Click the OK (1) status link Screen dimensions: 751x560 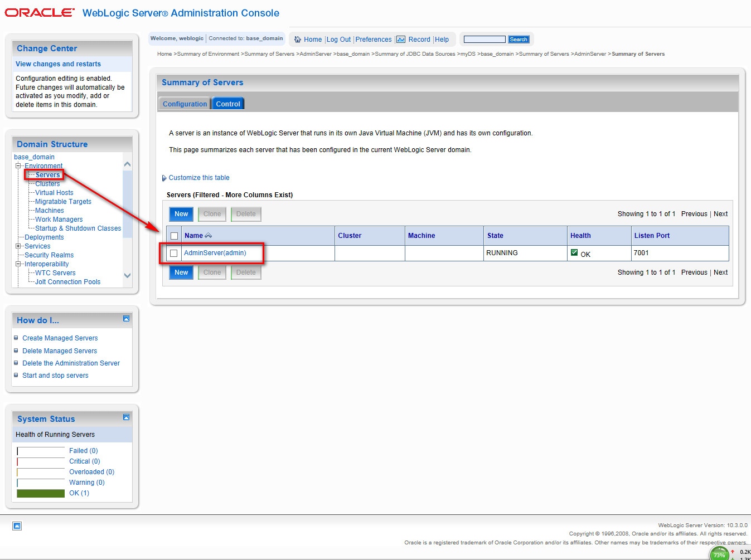pyautogui.click(x=79, y=493)
